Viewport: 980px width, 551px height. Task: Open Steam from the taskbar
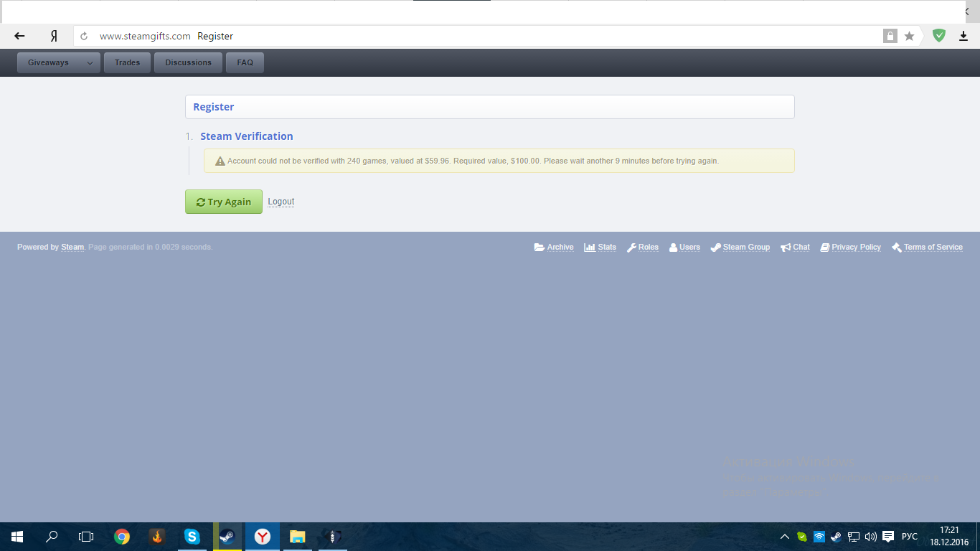(227, 537)
